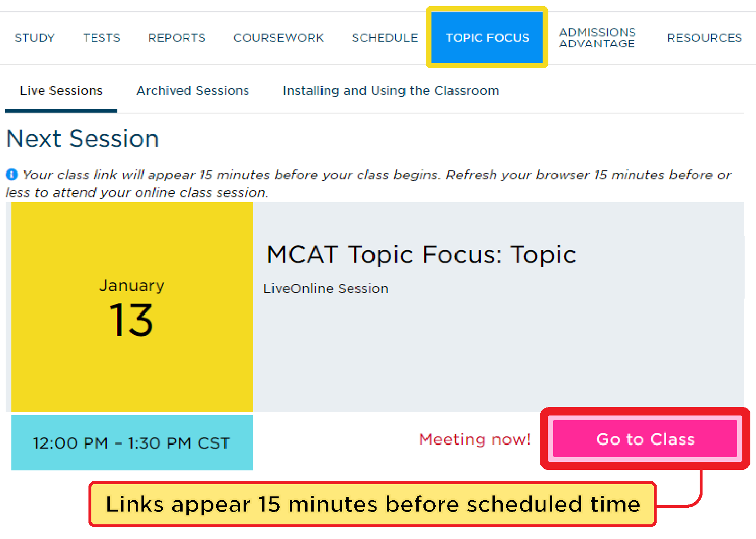Screen dimensions: 756x539
Task: Click the yellow 'Links appear 15 minutes' callout
Action: click(x=372, y=504)
